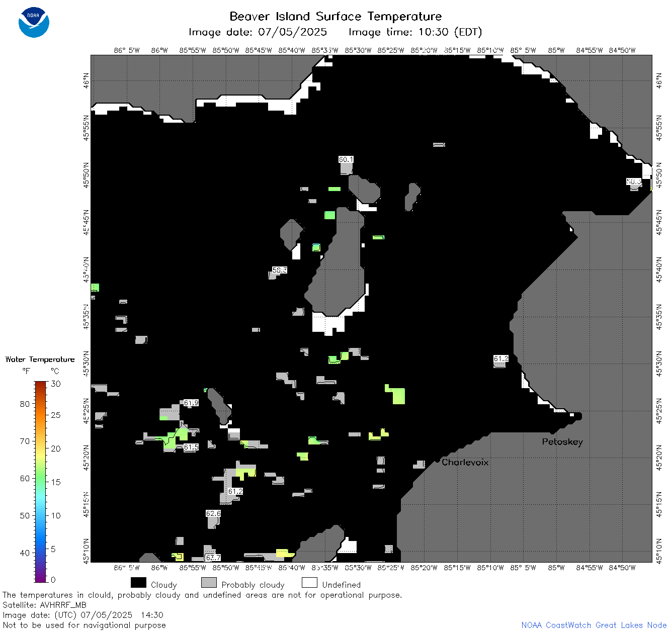Select the 'Satellite: AVHRRF_MB' line
The height and width of the screenshot is (633, 672).
pyautogui.click(x=44, y=605)
